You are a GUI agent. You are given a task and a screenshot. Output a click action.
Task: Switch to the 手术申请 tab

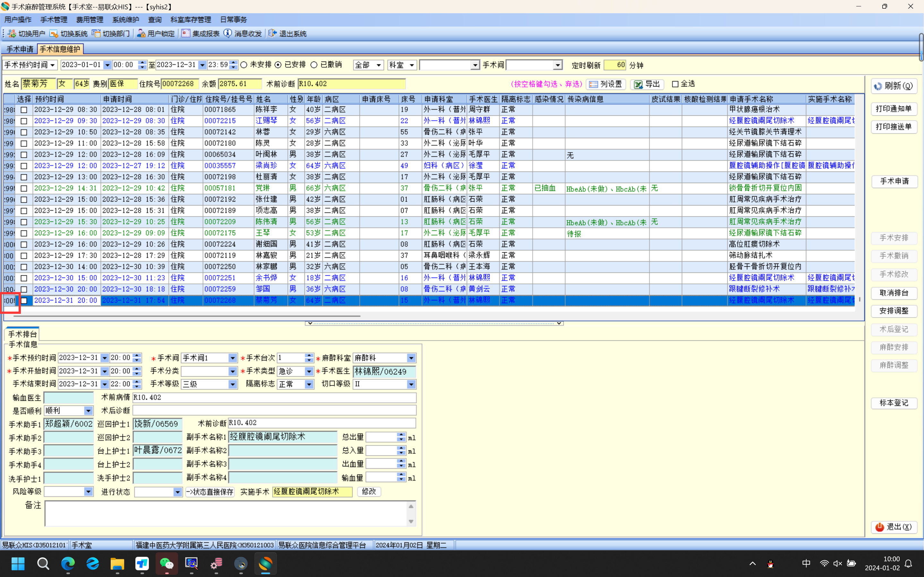tap(20, 49)
